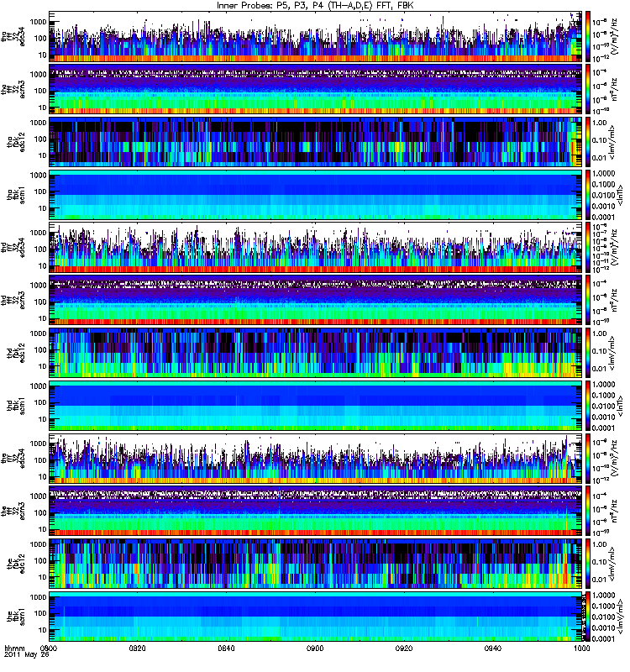The image size is (630, 672).
Task: Click the color bar beside the fbk edc12 panel
Action: [x=587, y=564]
